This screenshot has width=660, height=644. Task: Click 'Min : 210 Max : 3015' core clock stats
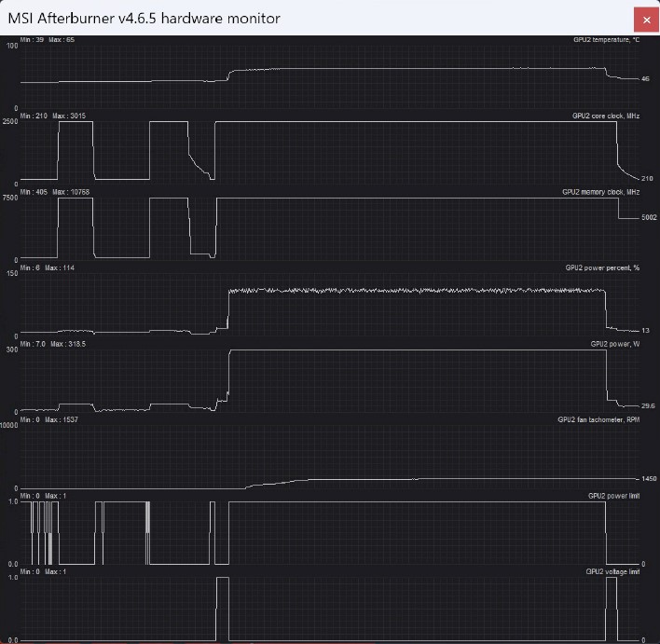click(52, 116)
